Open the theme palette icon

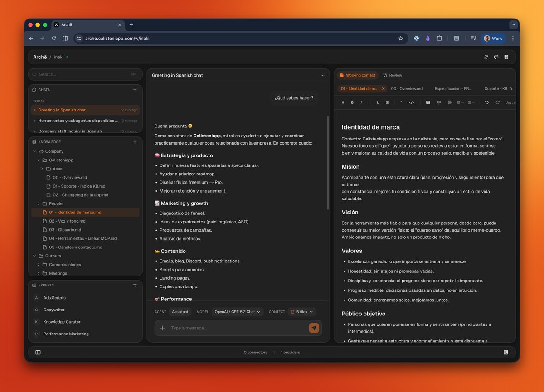pyautogui.click(x=496, y=57)
